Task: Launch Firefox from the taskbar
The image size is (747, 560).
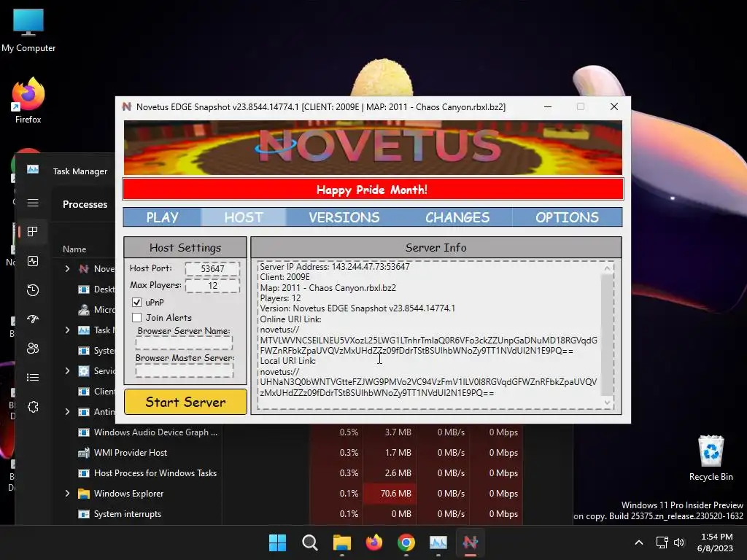Action: click(374, 542)
